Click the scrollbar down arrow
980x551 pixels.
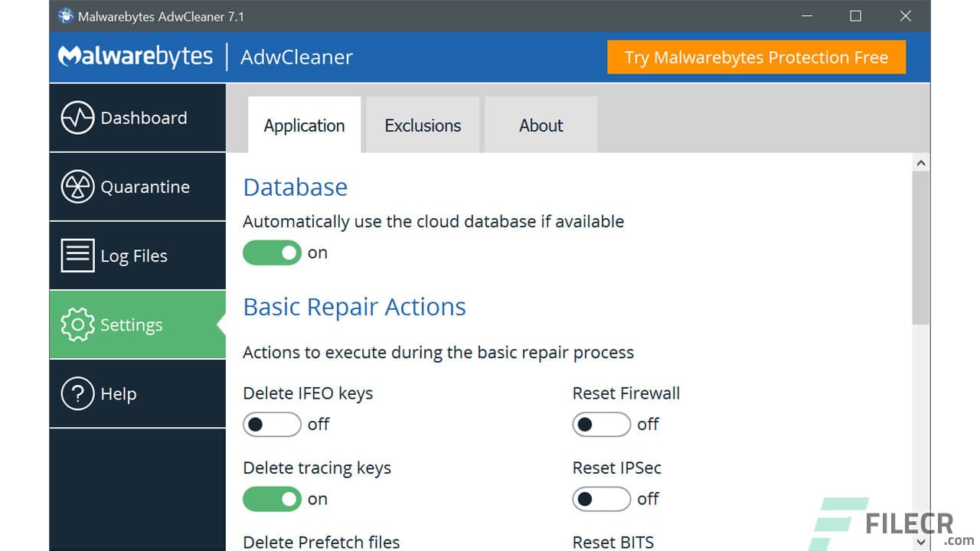tap(921, 542)
